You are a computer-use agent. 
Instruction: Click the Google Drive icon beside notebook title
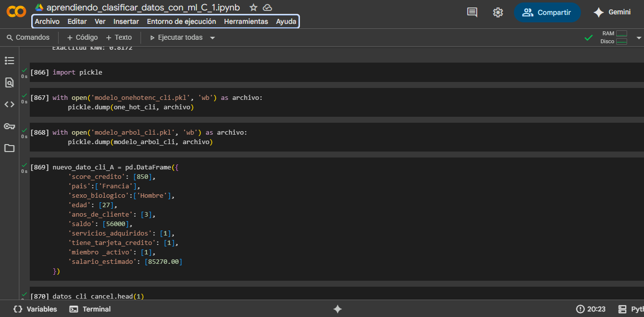[39, 7]
